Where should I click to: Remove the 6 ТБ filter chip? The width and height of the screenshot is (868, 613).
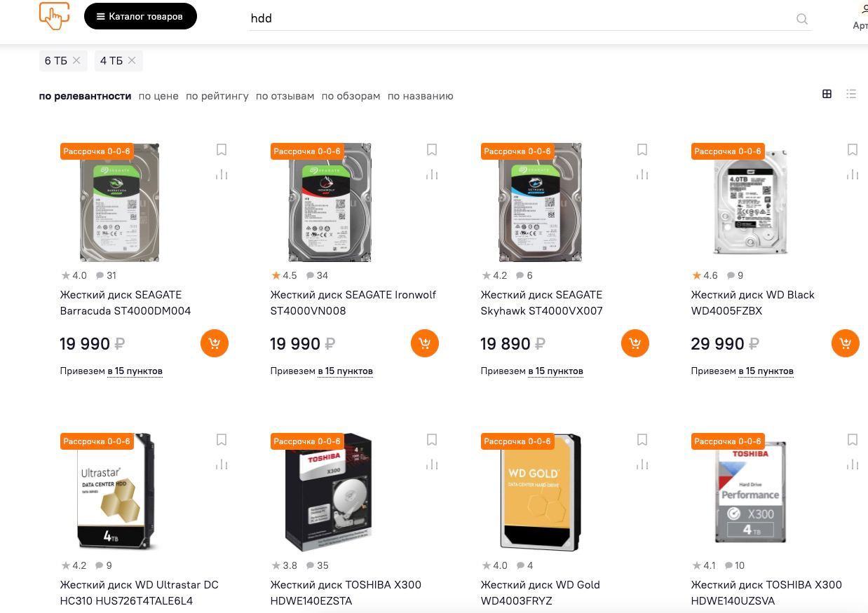(76, 61)
